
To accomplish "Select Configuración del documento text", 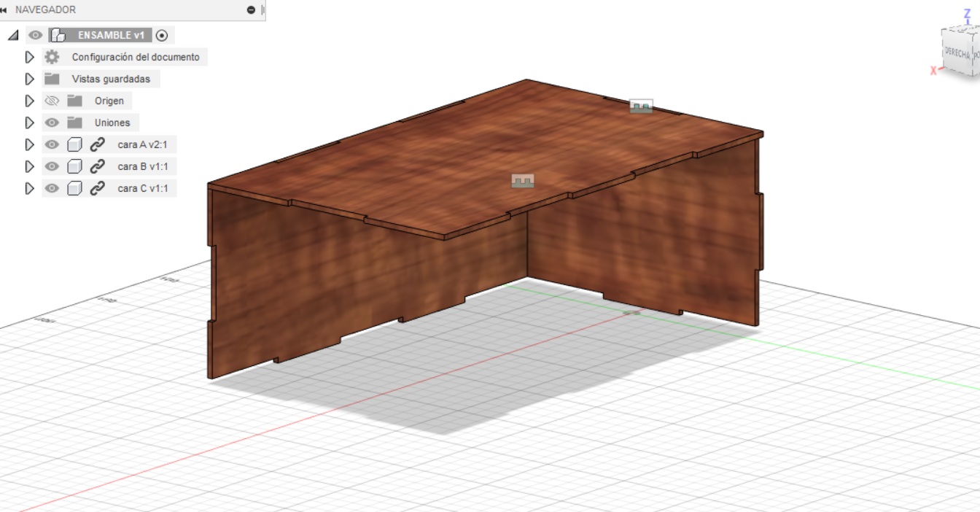I will tap(136, 57).
